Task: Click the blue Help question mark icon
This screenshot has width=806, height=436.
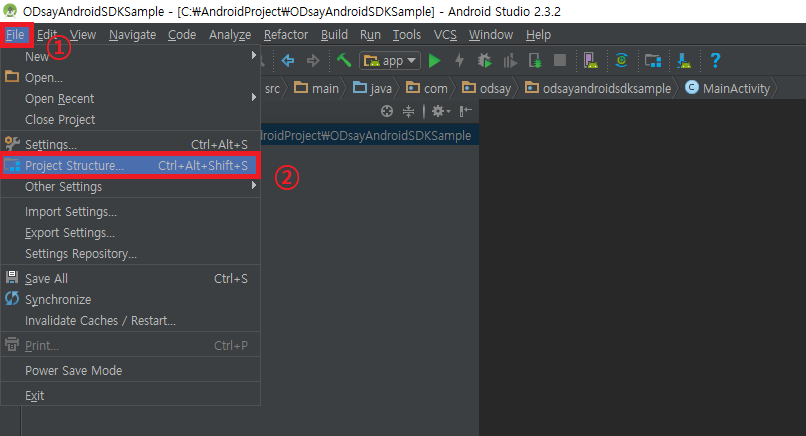Action: click(x=715, y=61)
